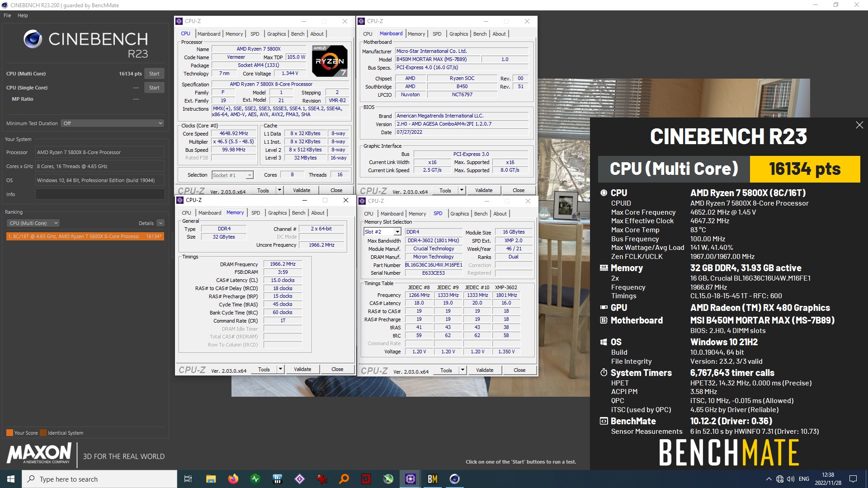
Task: Open the notification center icon
Action: tap(853, 479)
